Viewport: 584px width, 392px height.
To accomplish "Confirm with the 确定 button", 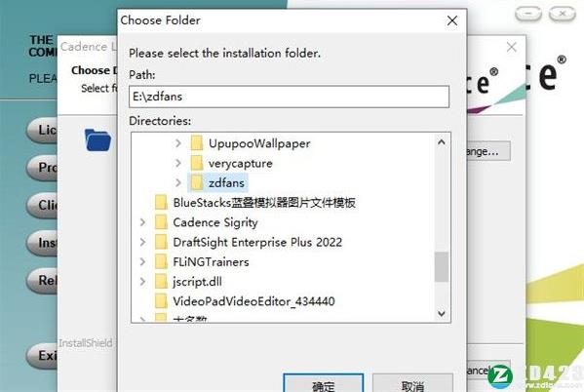I will click(x=324, y=383).
